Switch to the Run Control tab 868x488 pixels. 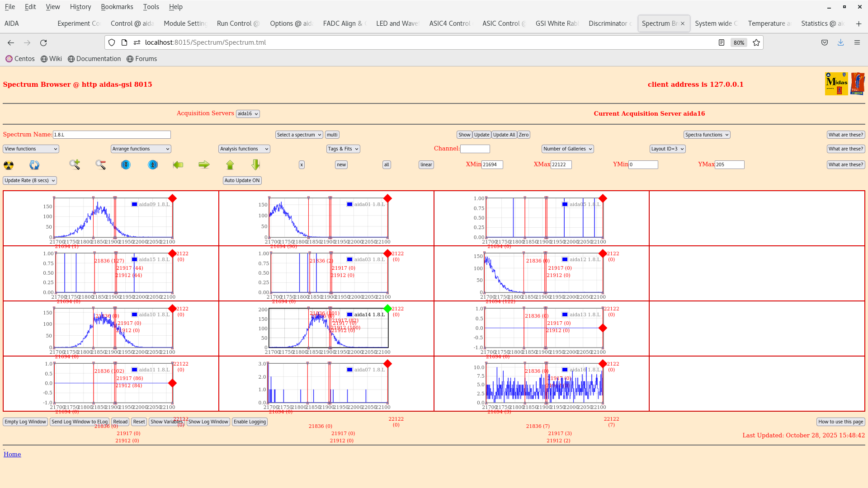[236, 23]
